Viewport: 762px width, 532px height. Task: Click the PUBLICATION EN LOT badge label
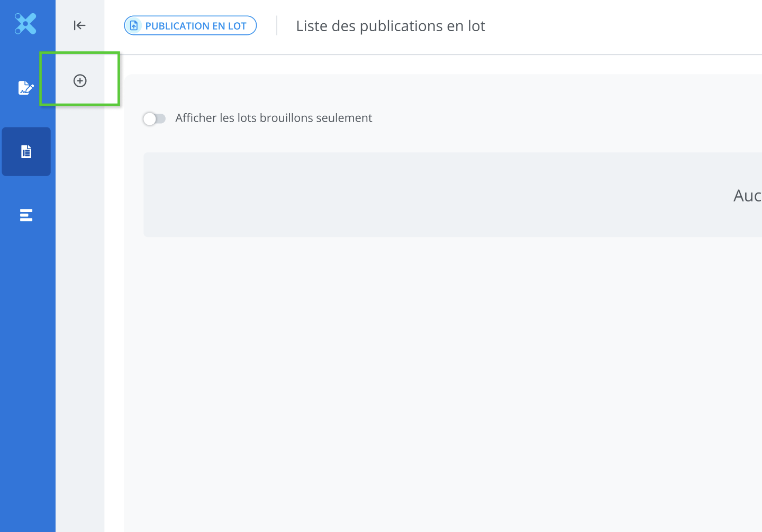[x=195, y=26]
